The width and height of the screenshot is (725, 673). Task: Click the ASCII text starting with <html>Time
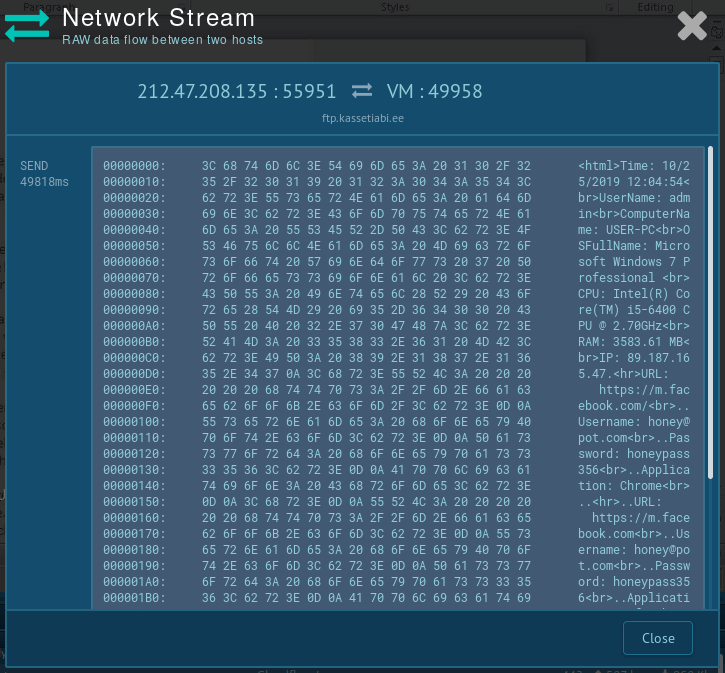tap(634, 165)
